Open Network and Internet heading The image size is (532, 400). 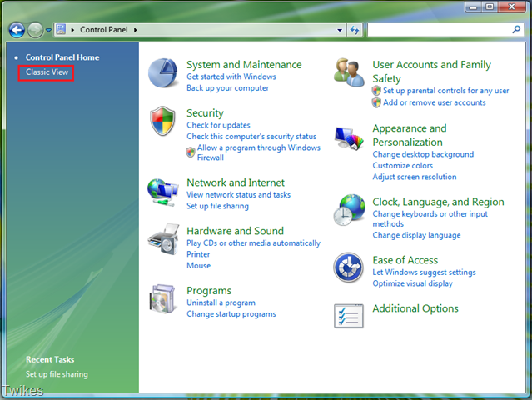[236, 182]
